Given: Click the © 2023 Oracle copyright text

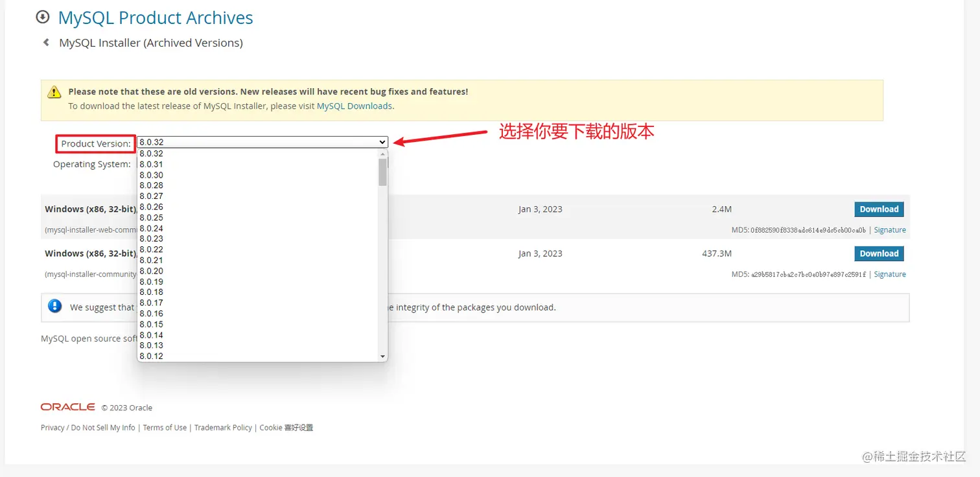Looking at the screenshot, I should (x=127, y=408).
